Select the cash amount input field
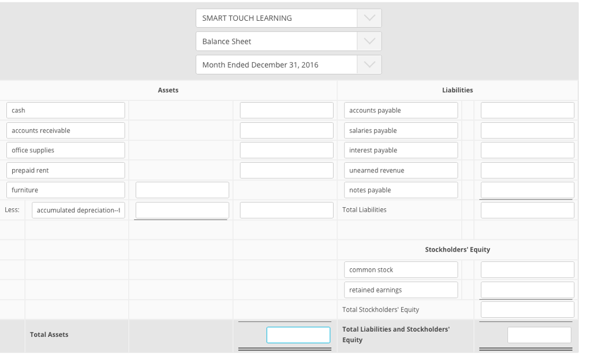This screenshot has width=591, height=364. pyautogui.click(x=286, y=110)
